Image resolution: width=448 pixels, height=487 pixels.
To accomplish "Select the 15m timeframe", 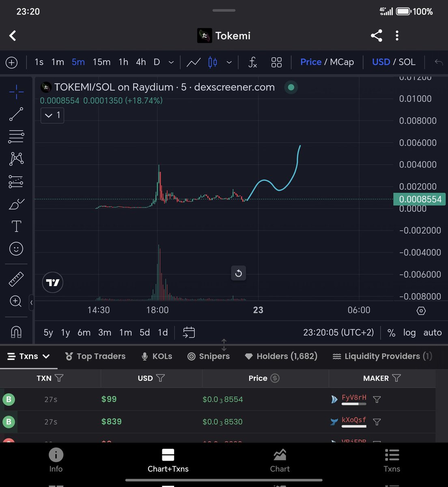I will tap(101, 62).
